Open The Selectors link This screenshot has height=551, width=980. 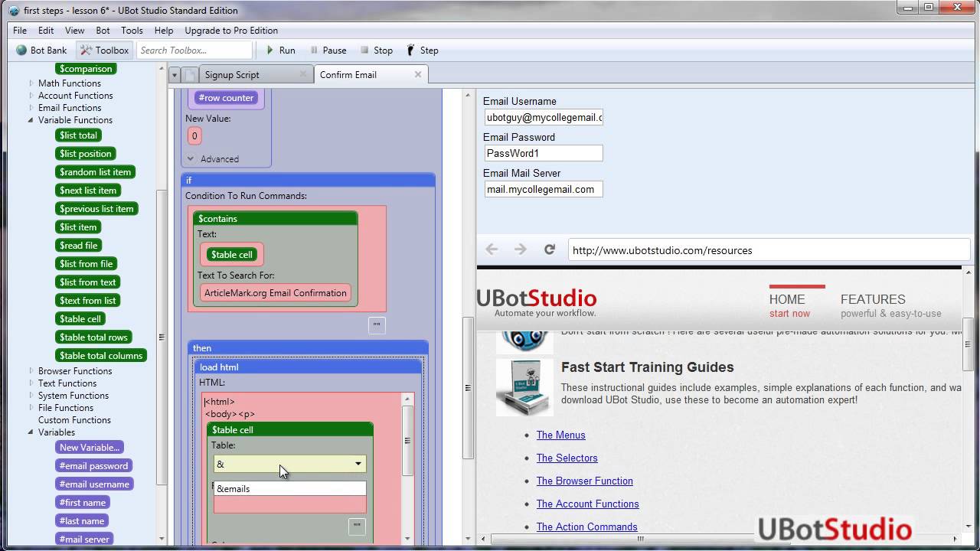(567, 458)
